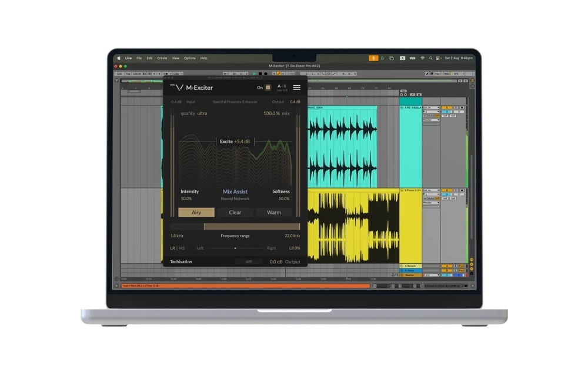Switch channel mode to MS
This screenshot has height=373, width=588.
pyautogui.click(x=182, y=248)
